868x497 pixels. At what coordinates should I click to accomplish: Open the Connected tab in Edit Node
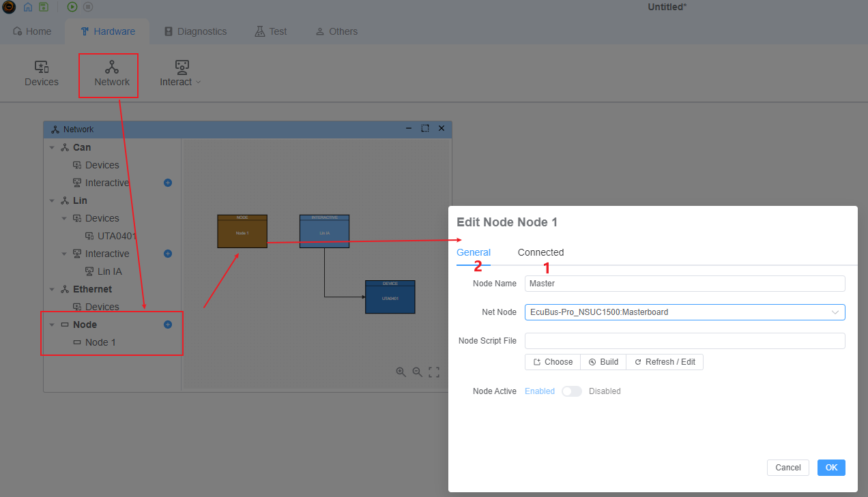pyautogui.click(x=541, y=252)
